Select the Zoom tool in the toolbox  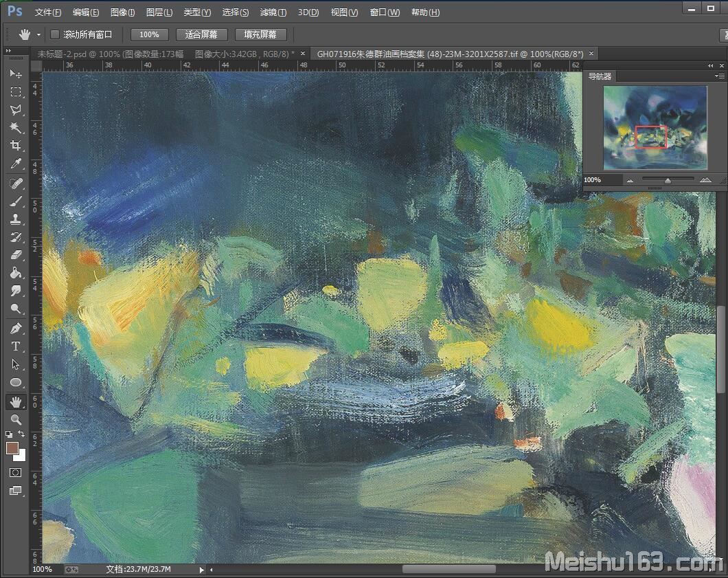coord(15,419)
